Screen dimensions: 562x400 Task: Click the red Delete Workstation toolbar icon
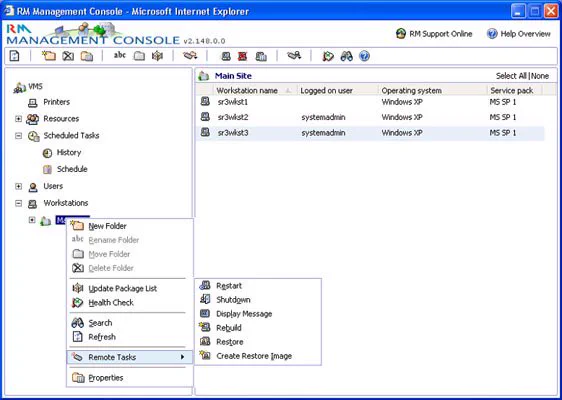tap(243, 56)
